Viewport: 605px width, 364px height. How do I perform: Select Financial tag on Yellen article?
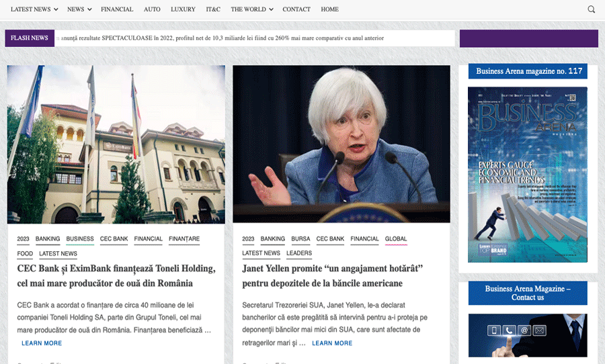[364, 239]
